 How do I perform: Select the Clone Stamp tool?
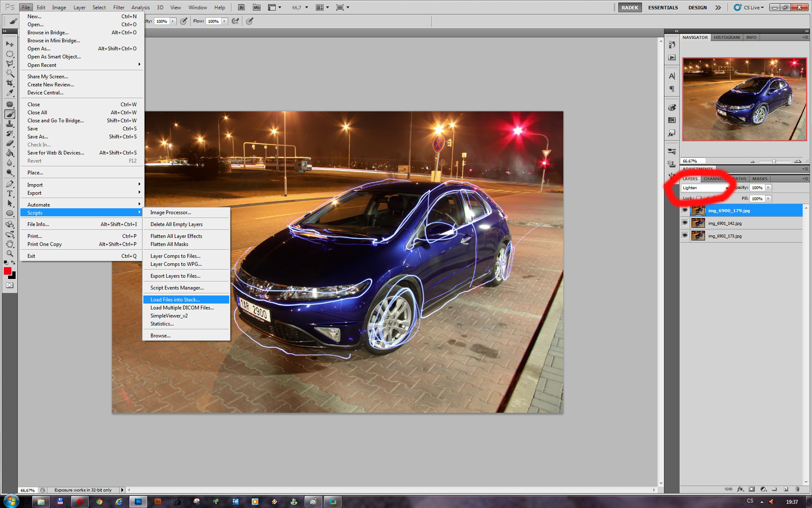10,124
